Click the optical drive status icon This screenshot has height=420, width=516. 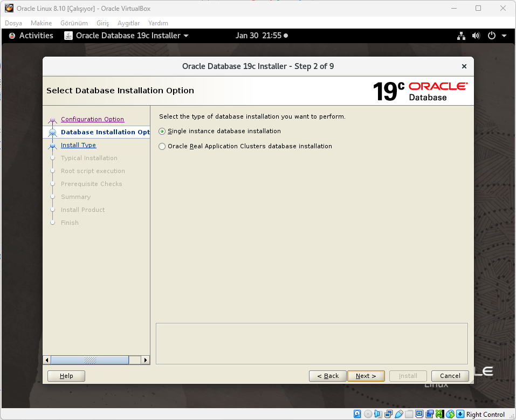368,414
